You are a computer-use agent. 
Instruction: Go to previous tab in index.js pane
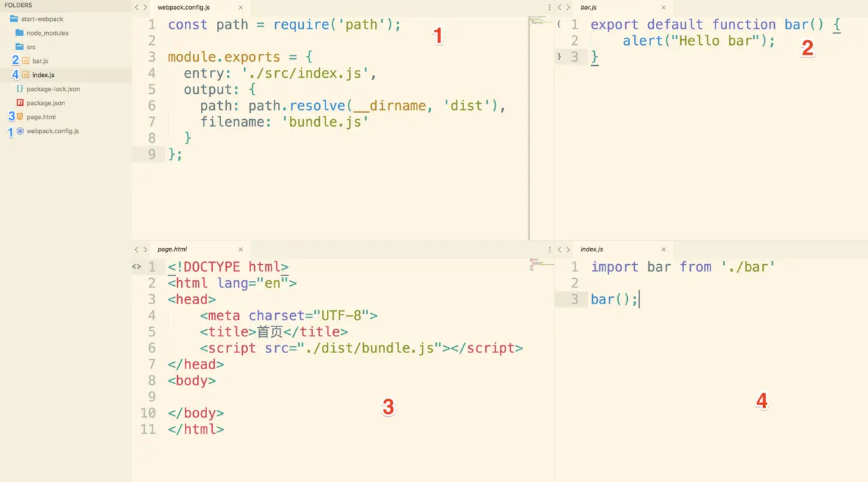tap(559, 249)
